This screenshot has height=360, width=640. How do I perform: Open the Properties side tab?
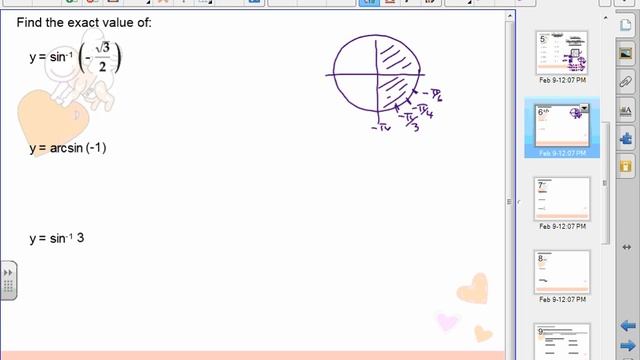point(626,110)
